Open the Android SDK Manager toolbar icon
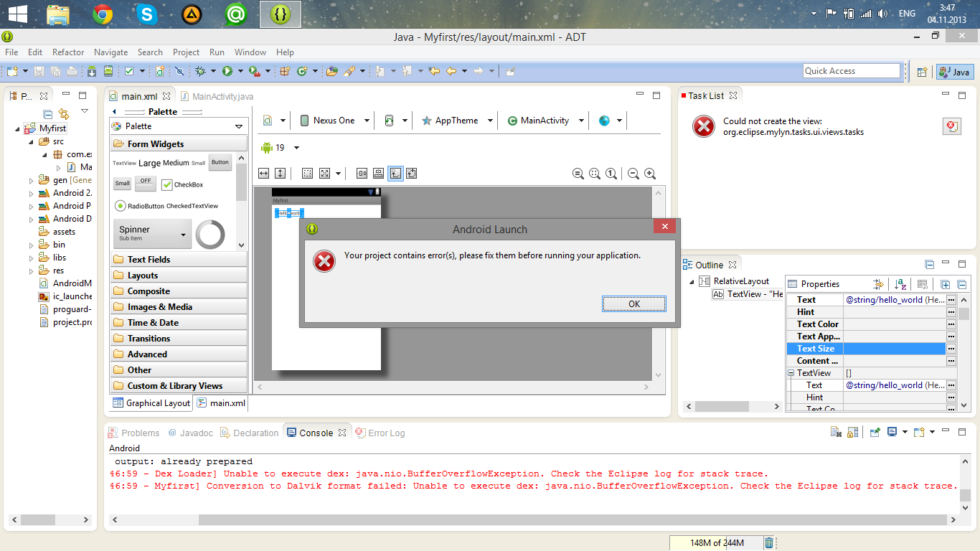Viewport: 980px width, 551px height. point(92,71)
